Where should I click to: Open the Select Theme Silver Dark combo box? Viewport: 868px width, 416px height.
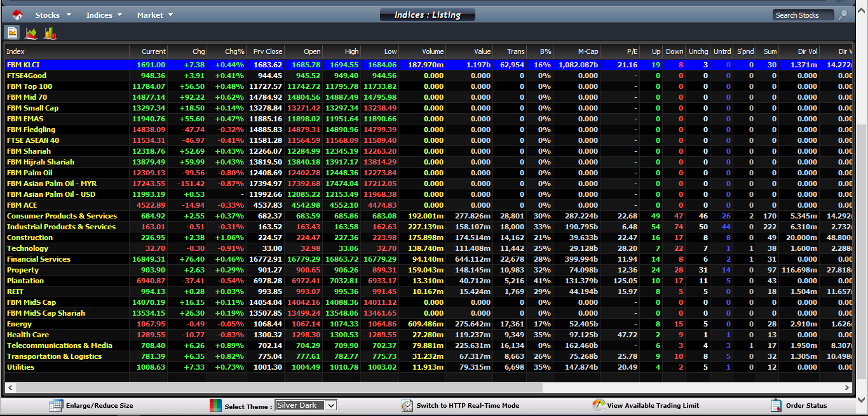(x=306, y=405)
